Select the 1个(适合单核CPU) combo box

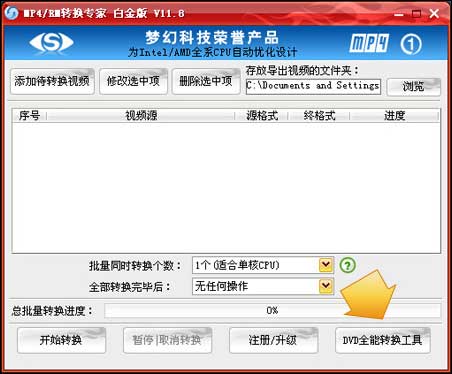pyautogui.click(x=263, y=265)
